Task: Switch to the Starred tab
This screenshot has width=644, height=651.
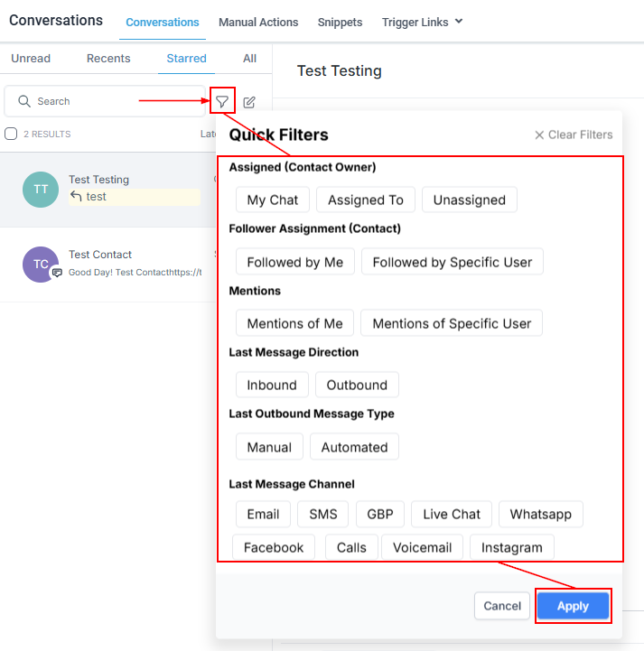Action: [x=186, y=58]
